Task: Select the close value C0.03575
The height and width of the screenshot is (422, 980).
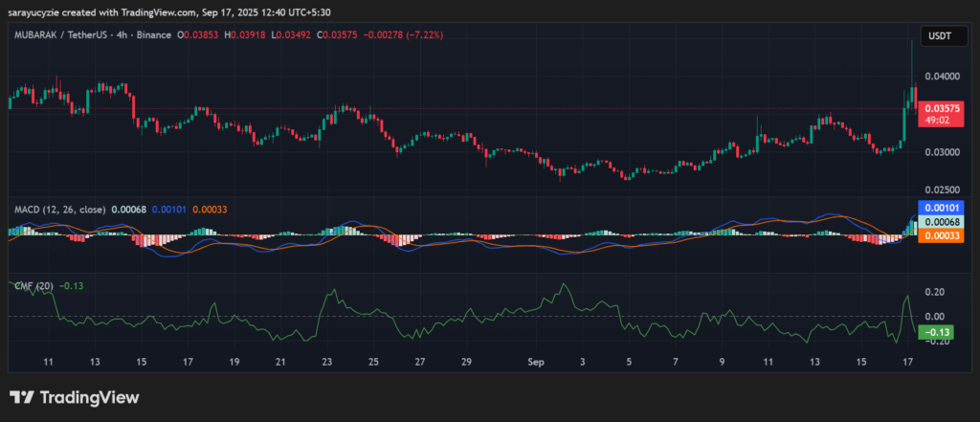Action: point(337,35)
